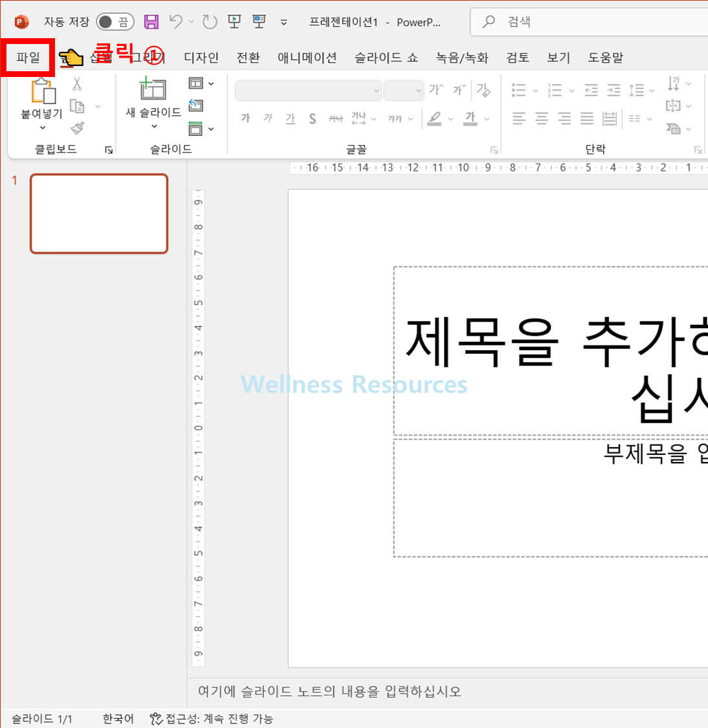Click the Bullets list icon
708x728 pixels.
click(x=518, y=90)
